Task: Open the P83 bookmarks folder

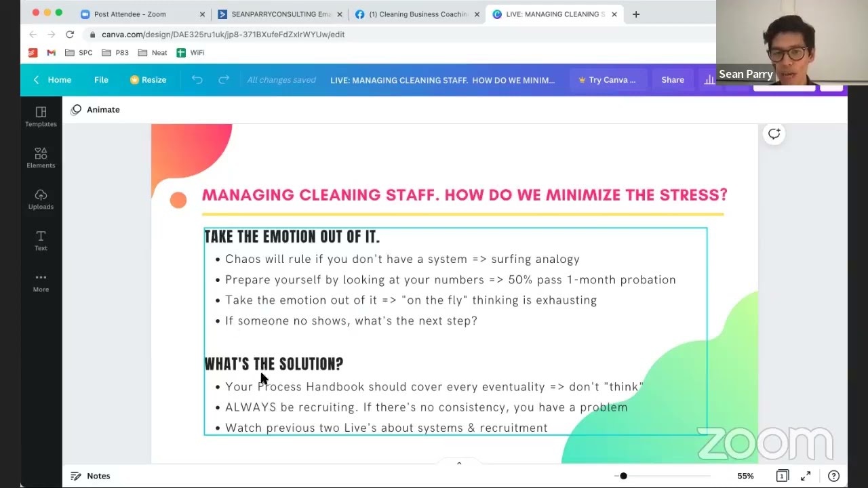Action: point(115,52)
